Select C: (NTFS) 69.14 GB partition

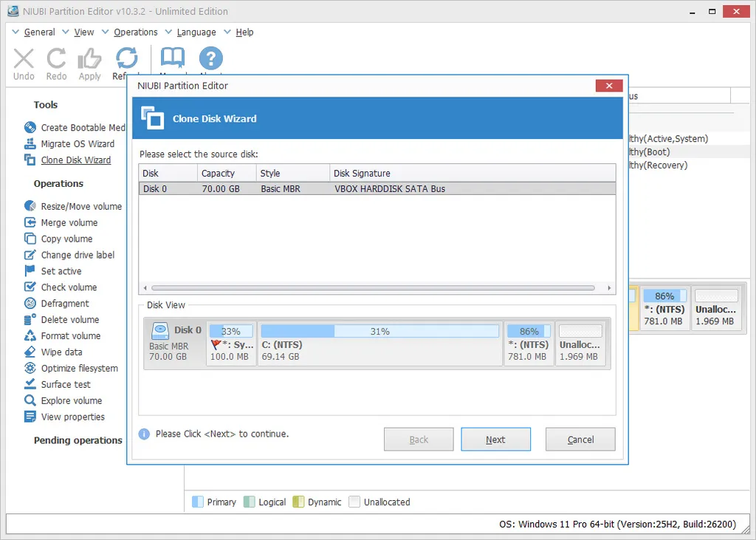pyautogui.click(x=380, y=344)
